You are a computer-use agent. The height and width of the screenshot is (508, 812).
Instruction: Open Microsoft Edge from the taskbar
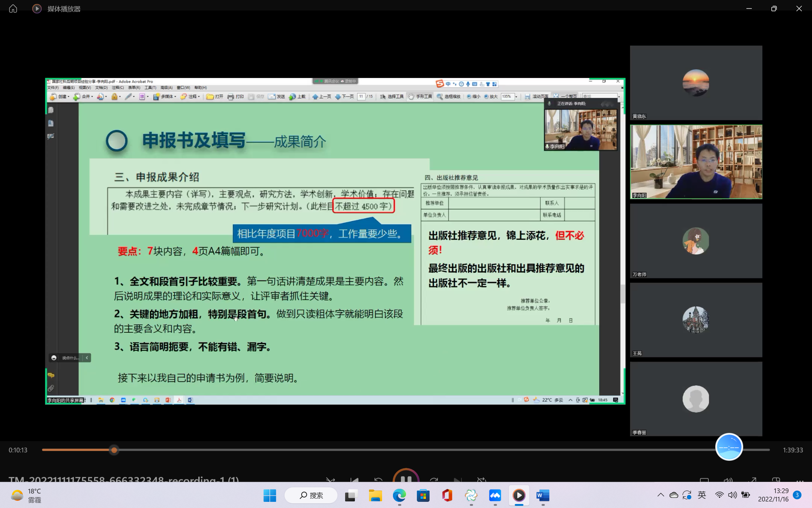click(x=399, y=495)
